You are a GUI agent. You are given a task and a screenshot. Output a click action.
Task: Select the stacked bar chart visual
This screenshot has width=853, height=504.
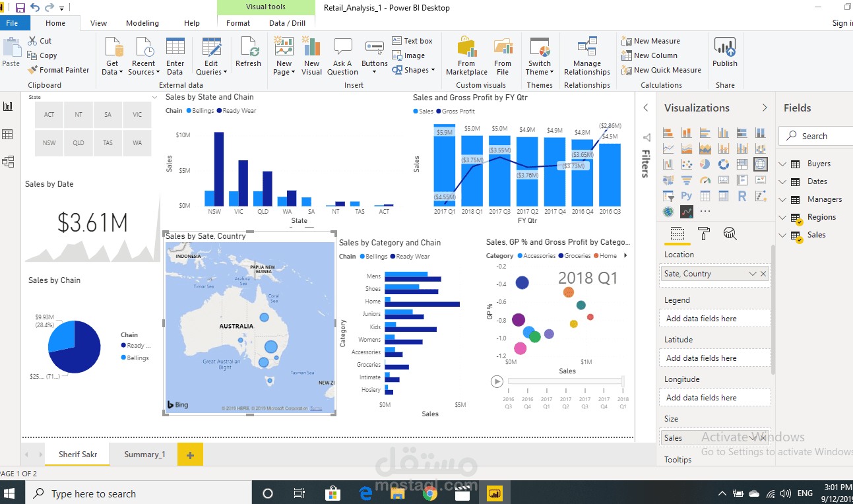click(x=668, y=133)
